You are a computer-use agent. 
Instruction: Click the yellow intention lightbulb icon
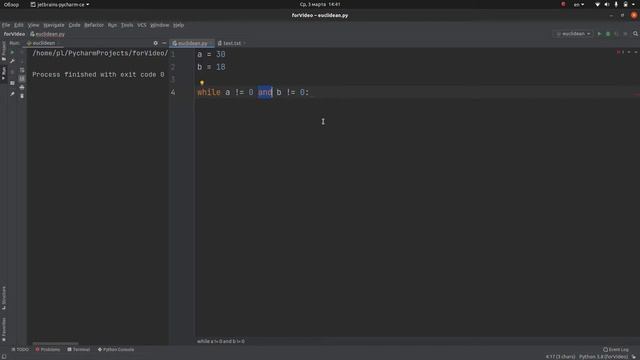coord(202,83)
